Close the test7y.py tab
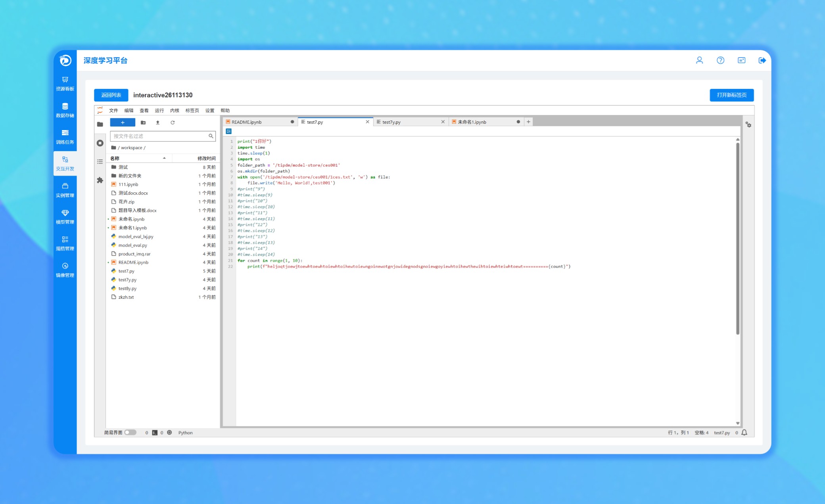The image size is (825, 504). click(x=443, y=122)
